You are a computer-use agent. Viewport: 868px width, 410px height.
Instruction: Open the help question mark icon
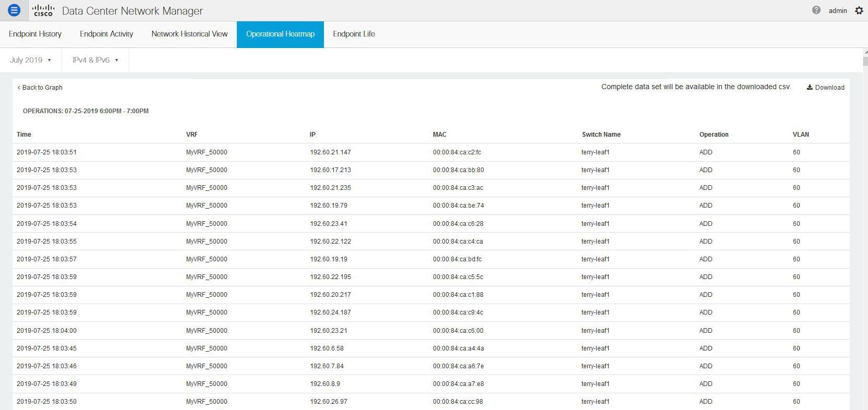coord(816,10)
